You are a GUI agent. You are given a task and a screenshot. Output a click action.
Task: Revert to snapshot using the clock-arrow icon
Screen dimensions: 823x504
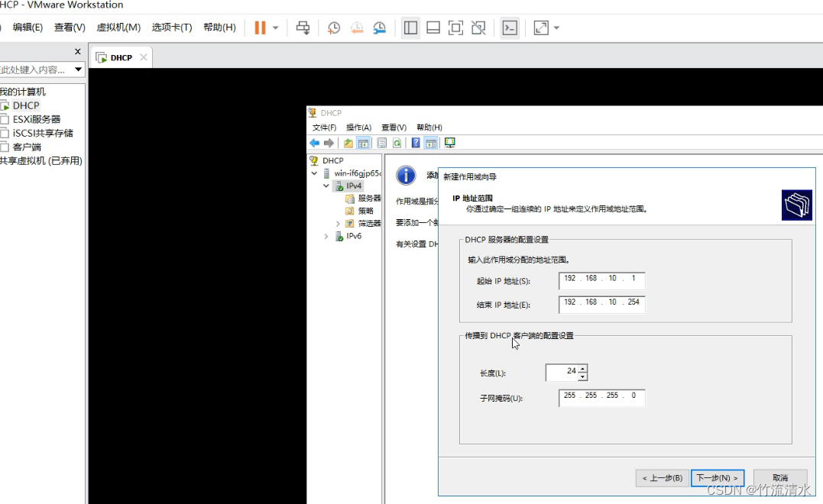pos(357,27)
